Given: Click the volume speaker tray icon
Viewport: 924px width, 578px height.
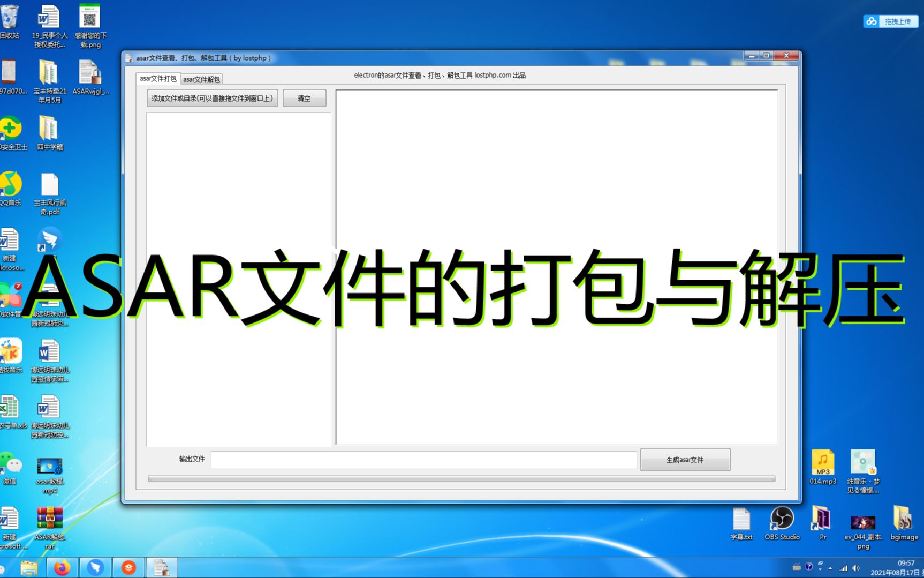Looking at the screenshot, I should (x=855, y=568).
